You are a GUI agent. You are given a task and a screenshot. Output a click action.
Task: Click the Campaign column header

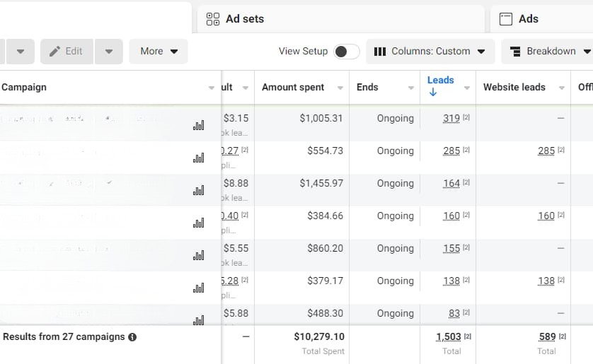tap(25, 88)
